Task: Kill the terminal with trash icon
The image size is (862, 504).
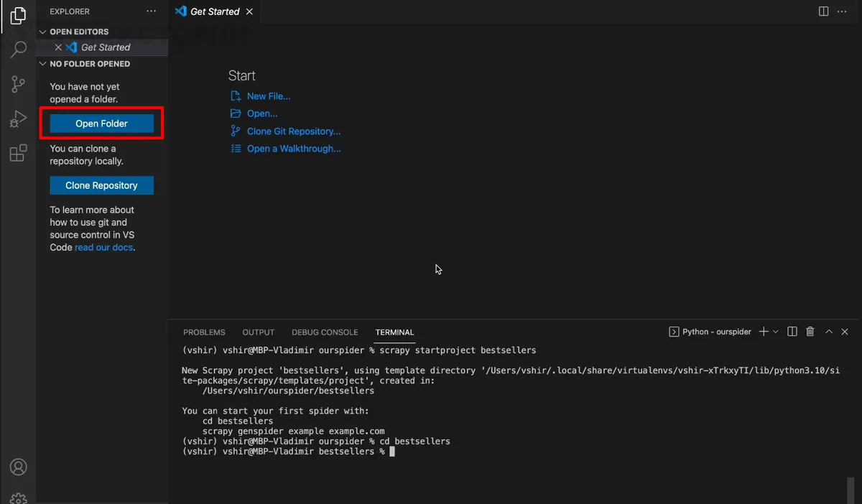Action: (810, 332)
